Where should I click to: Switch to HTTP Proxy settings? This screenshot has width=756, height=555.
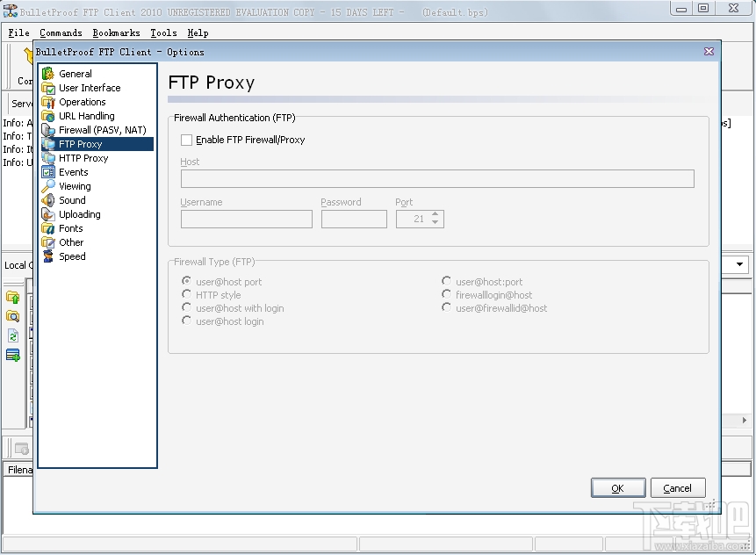[x=83, y=158]
